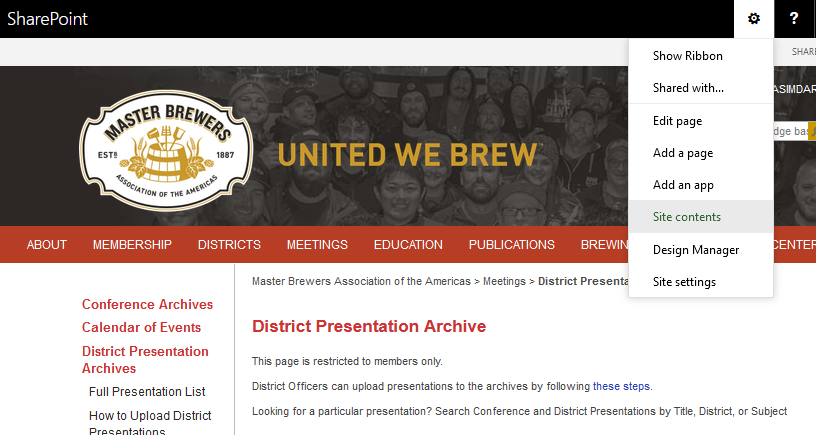Image resolution: width=816 pixels, height=435 pixels.
Task: Open Site settings from menu
Action: click(x=700, y=282)
